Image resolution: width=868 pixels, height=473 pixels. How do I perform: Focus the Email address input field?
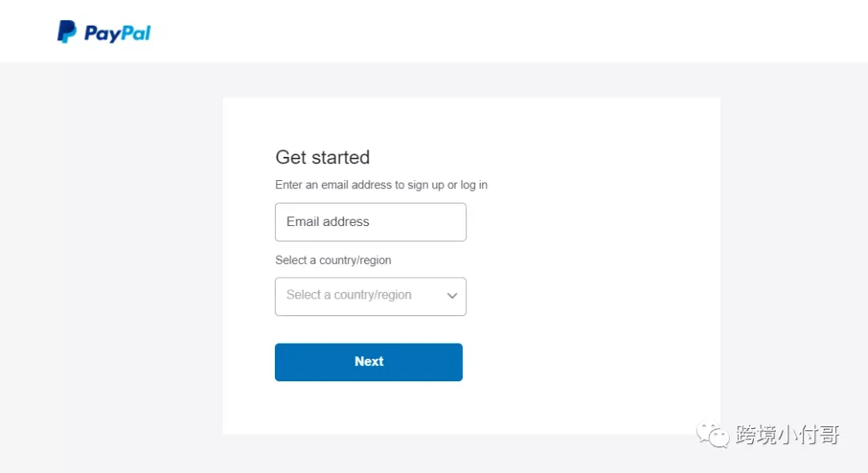pyautogui.click(x=371, y=221)
